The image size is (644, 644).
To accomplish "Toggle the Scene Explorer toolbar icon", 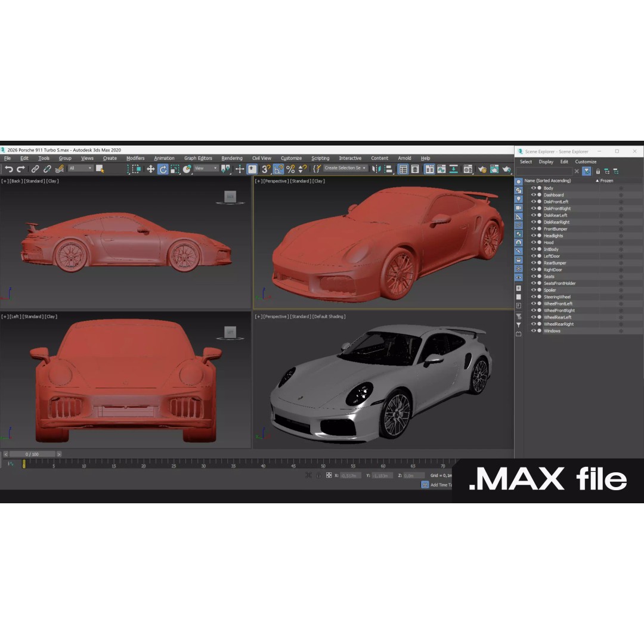I will 403,169.
